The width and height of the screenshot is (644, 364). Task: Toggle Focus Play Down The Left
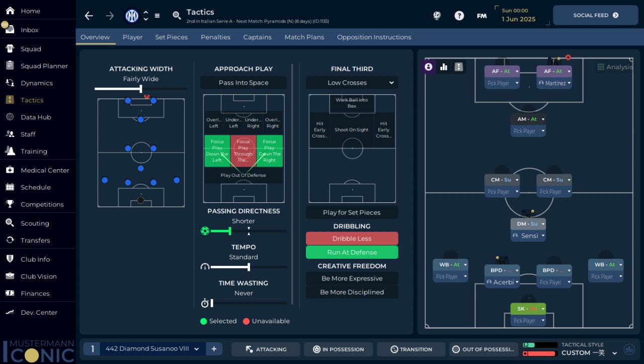[x=217, y=151]
